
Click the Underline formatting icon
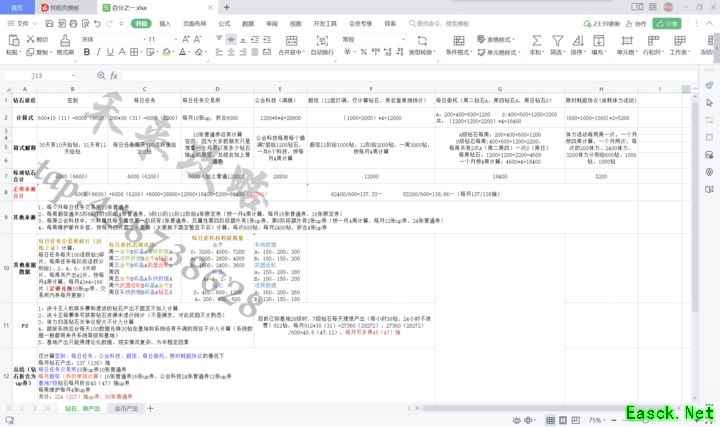click(x=109, y=51)
